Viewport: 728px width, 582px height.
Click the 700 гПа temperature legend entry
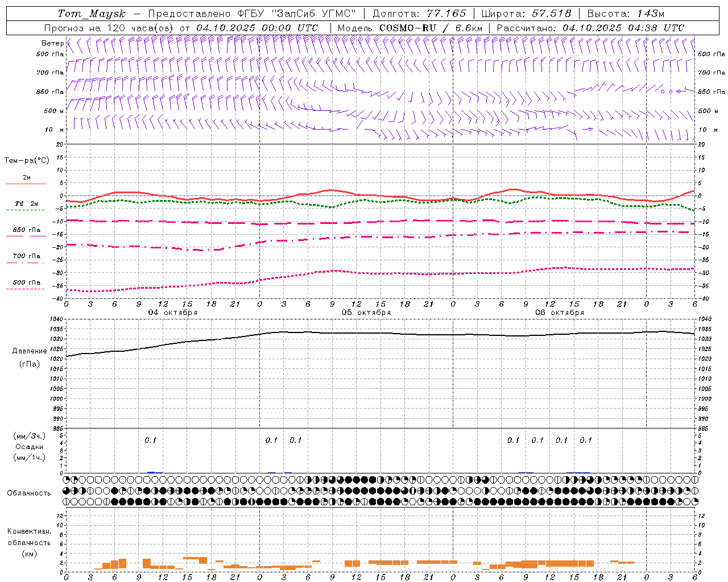point(27,256)
